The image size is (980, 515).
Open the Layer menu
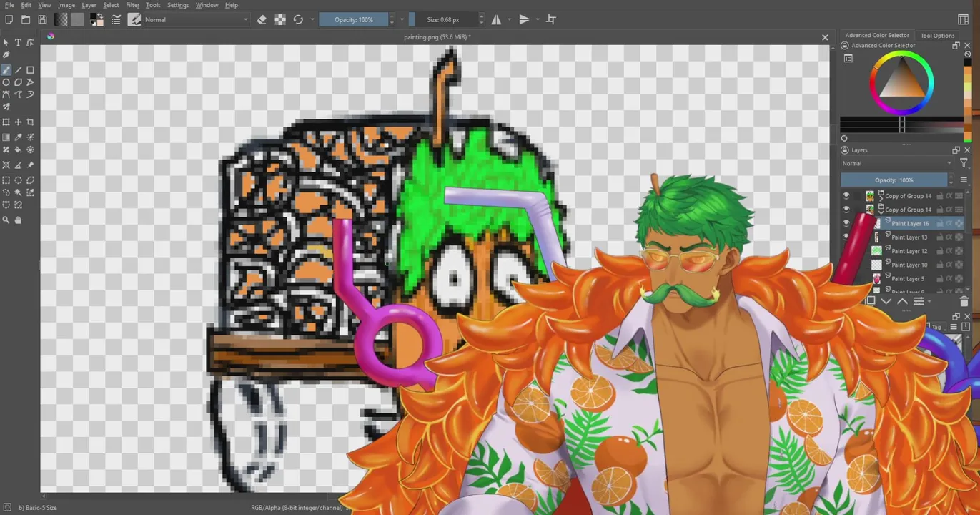[x=89, y=5]
